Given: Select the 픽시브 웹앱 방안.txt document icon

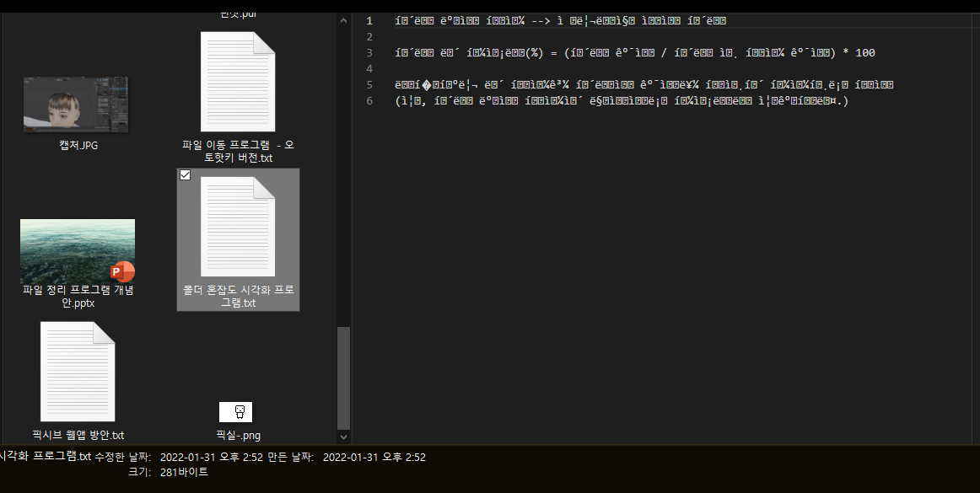Looking at the screenshot, I should click(77, 371).
